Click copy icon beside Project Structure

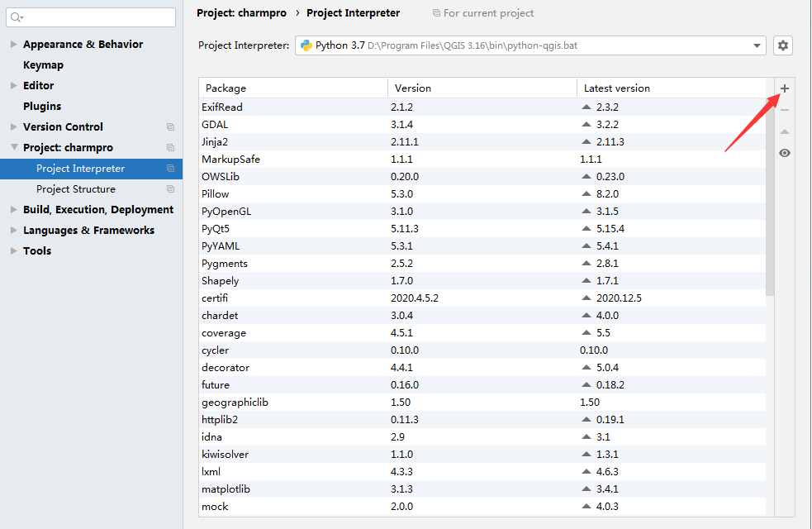(x=170, y=189)
